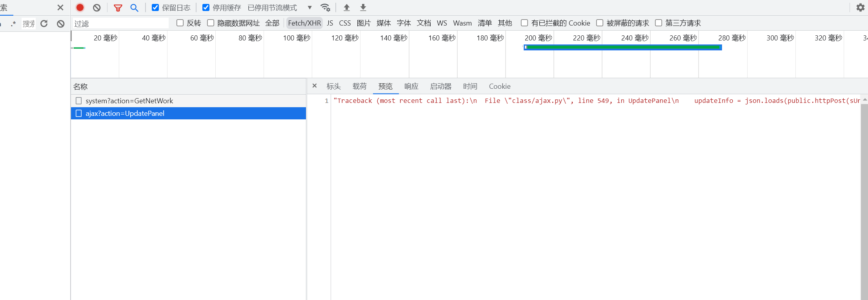Clear the network log
The width and height of the screenshot is (868, 300).
[97, 7]
